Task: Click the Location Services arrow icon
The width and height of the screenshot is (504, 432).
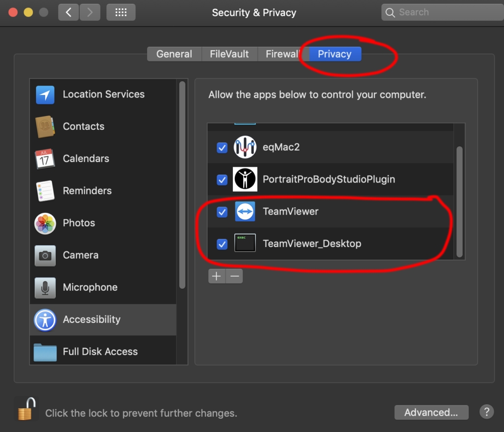Action: tap(45, 94)
